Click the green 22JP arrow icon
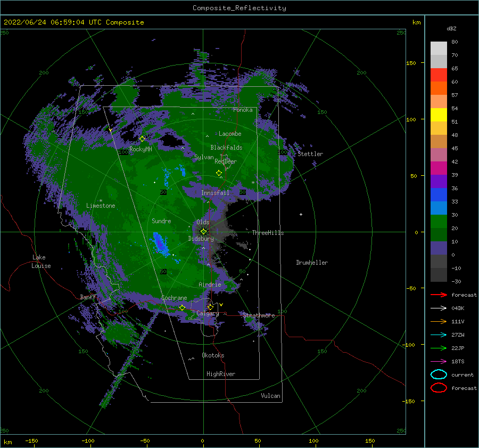This screenshot has width=479, height=448. (x=439, y=348)
